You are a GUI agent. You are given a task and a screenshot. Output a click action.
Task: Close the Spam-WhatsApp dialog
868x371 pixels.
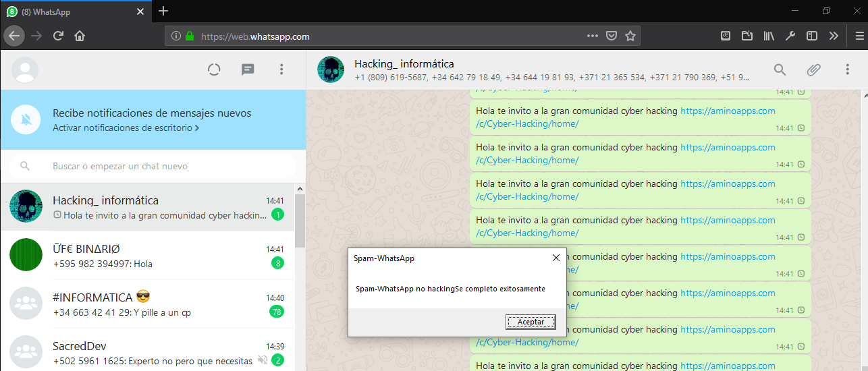pos(556,258)
